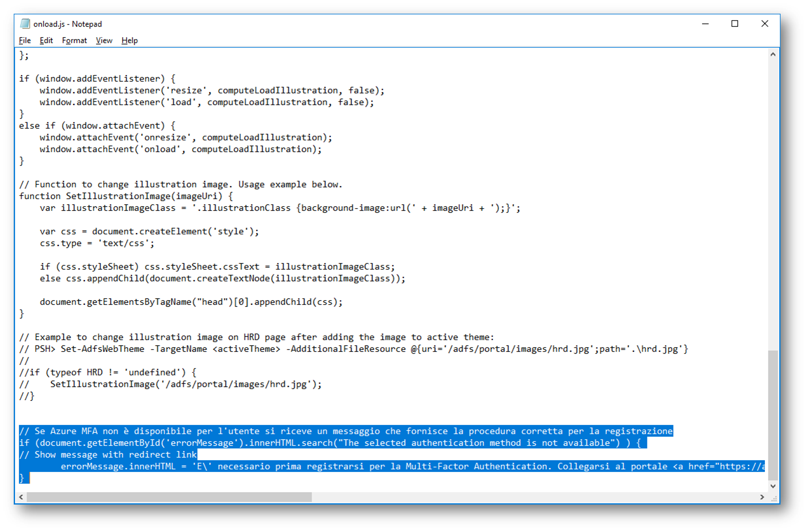Open the File menu
Viewport: 808px width, 532px height.
(25, 40)
